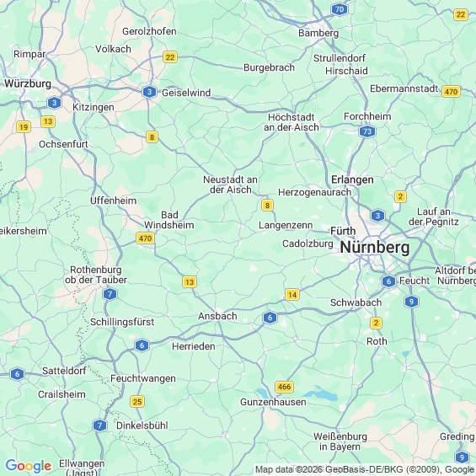Viewport: 476px width, 476px height.
Task: Click the 25 road shield near Dinkelsbühl
Action: [x=137, y=402]
